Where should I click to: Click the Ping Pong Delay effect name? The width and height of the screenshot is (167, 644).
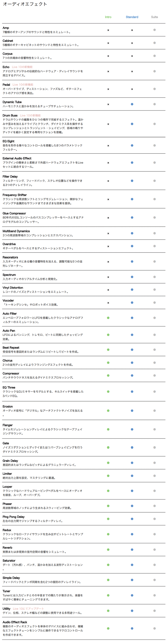pyautogui.click(x=14, y=517)
